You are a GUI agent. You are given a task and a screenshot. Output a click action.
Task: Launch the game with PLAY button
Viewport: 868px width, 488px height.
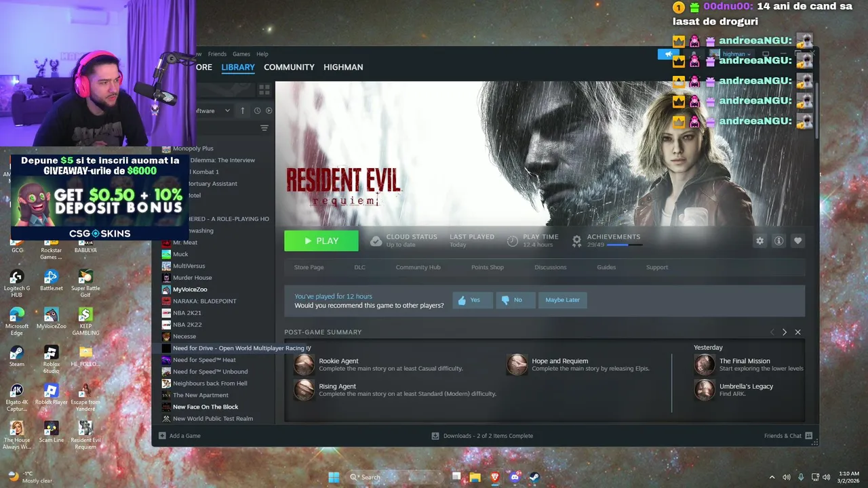(x=321, y=241)
